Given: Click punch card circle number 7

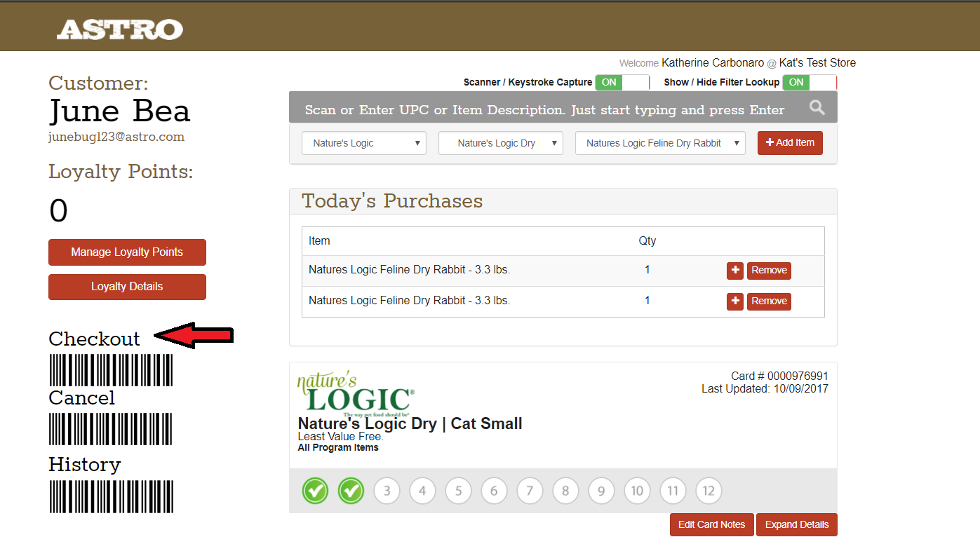Looking at the screenshot, I should point(530,491).
